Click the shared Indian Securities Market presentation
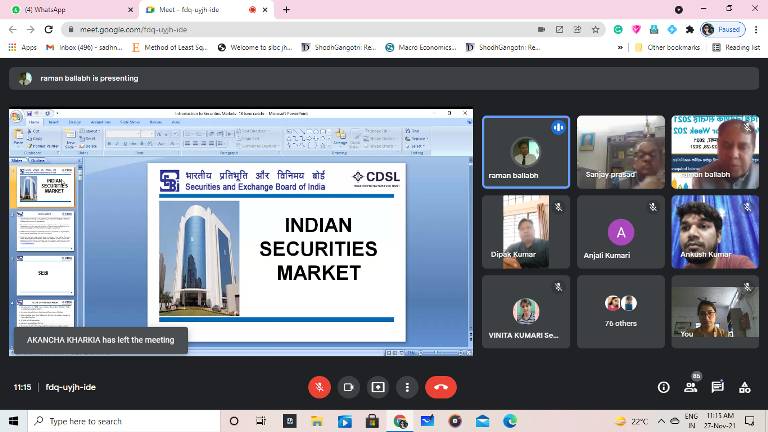 point(241,232)
